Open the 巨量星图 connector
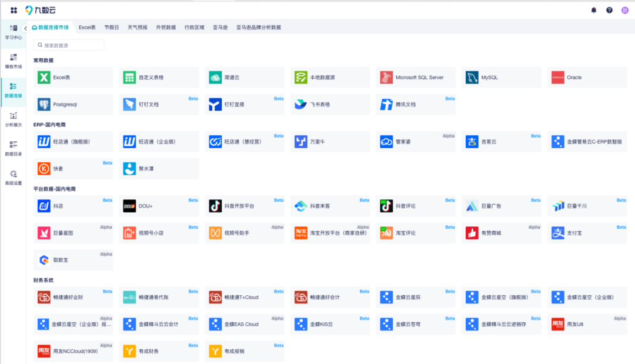This screenshot has height=364, width=635. 73,233
